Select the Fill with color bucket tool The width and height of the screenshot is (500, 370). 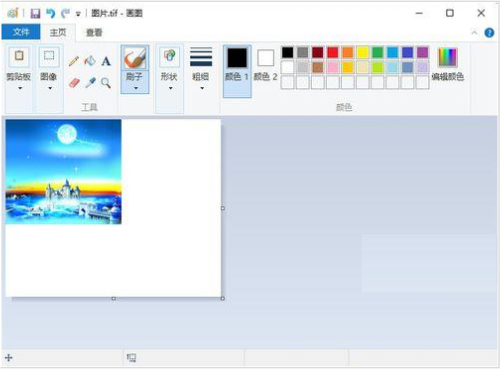[90, 61]
